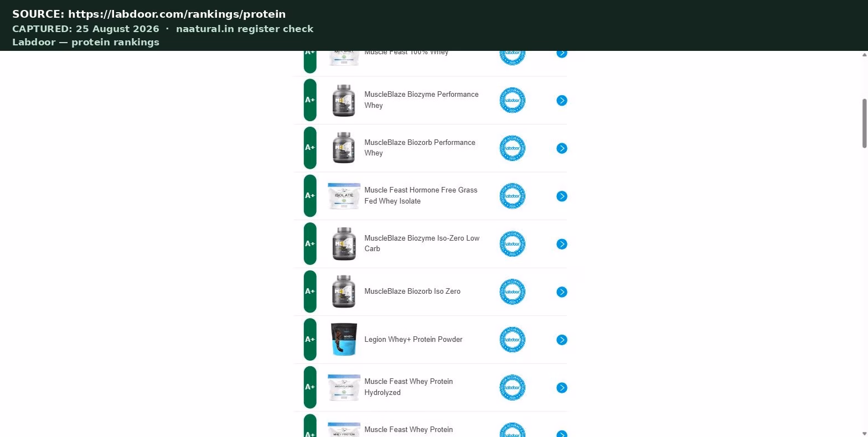Open Legion Whey+ pouch image
868x437 pixels.
[344, 340]
